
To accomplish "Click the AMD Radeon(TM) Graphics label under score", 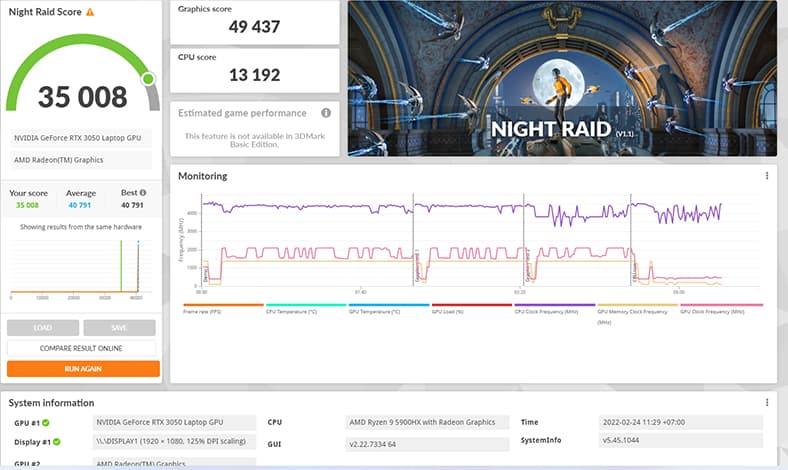I will (81, 160).
